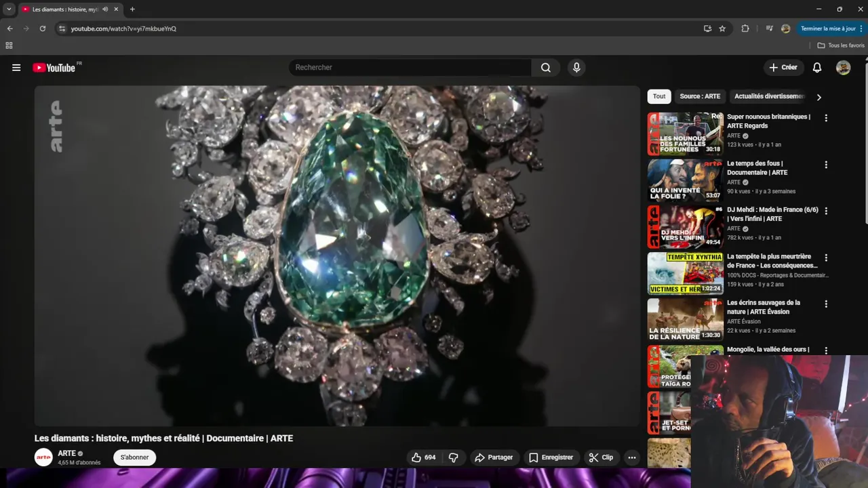Open the Protéger la taïga thumbnail

pyautogui.click(x=669, y=367)
